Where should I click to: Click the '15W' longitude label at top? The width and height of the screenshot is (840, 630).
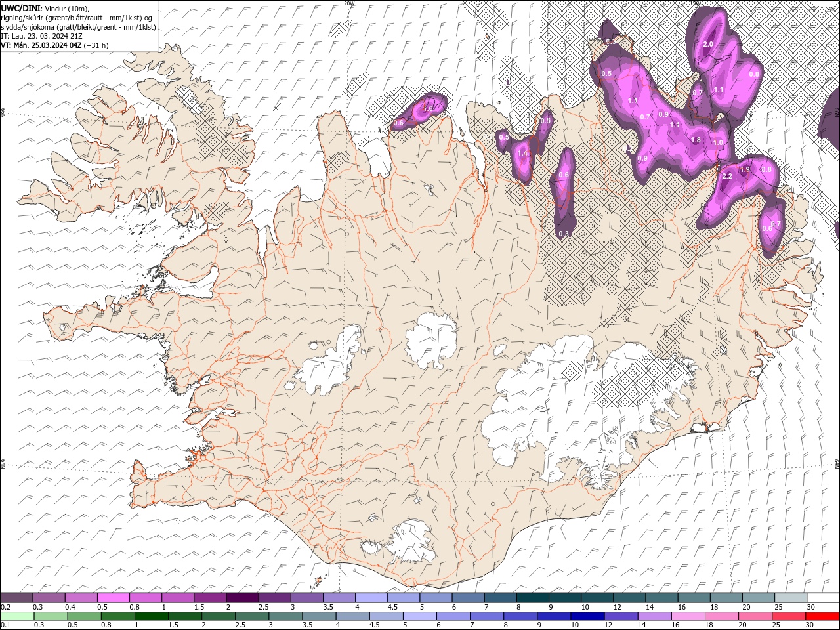[x=695, y=3]
